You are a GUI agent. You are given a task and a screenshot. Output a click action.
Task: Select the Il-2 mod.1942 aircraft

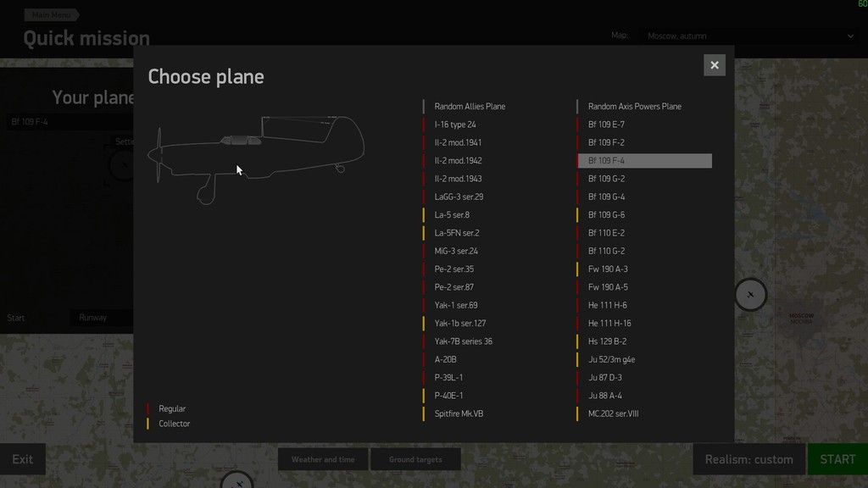(x=458, y=161)
